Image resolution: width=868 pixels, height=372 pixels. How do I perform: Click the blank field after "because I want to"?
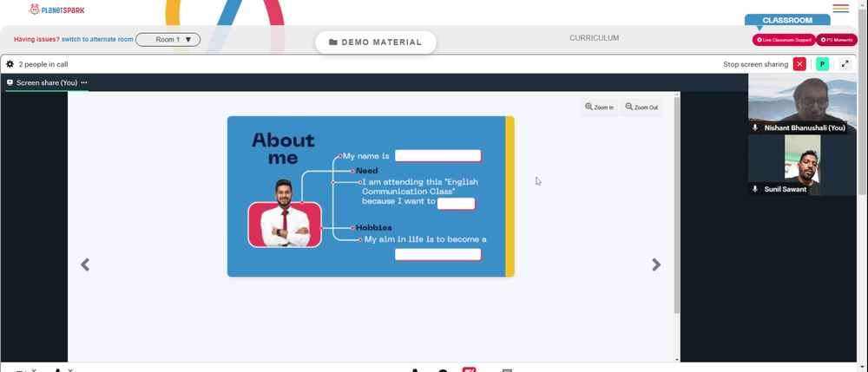pos(457,204)
